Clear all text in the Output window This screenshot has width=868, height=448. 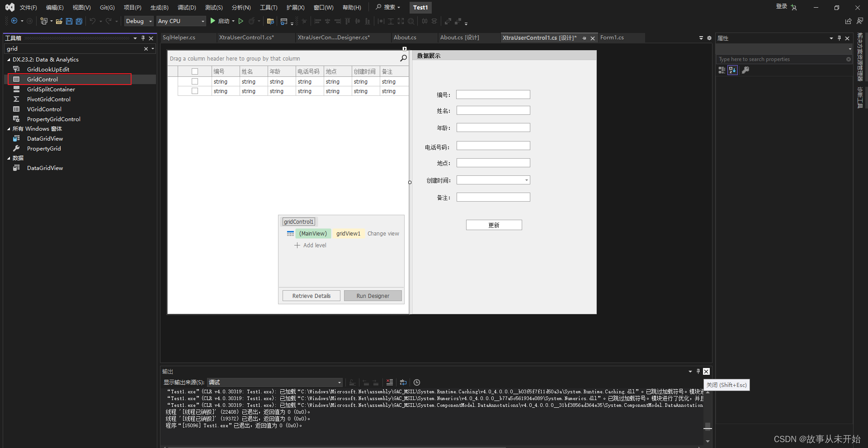389,382
